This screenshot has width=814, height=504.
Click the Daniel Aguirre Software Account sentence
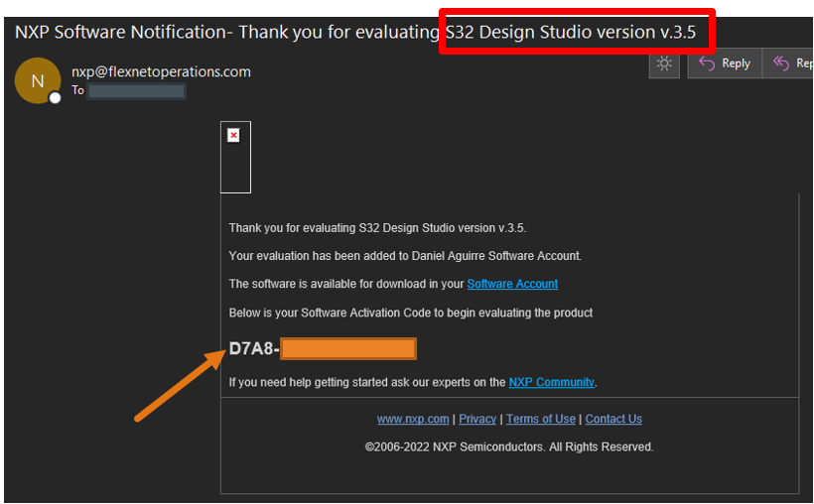tap(405, 256)
